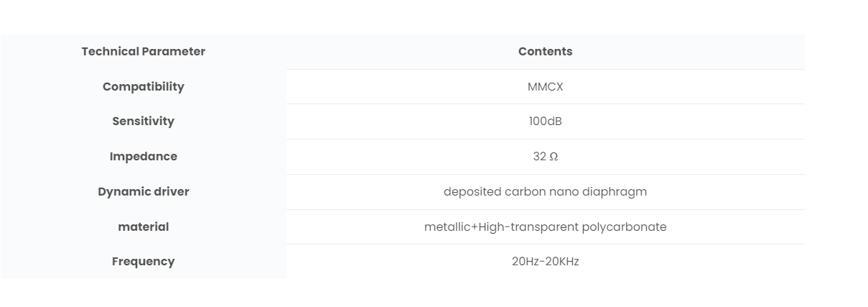
Task: Select the Dynamic driver label
Action: (x=144, y=191)
